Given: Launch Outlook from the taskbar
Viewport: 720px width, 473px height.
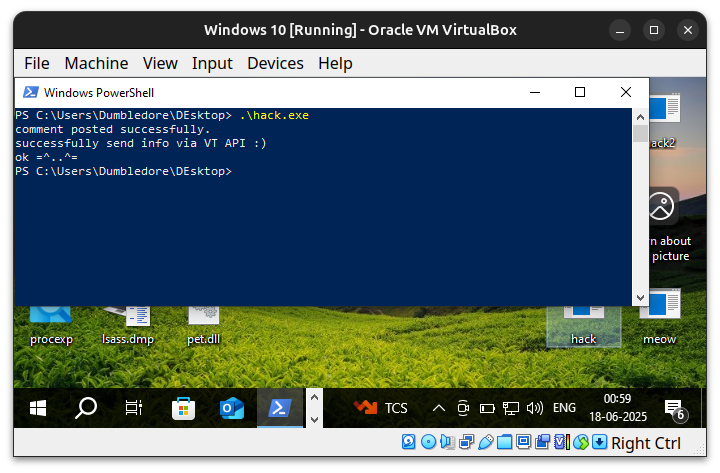Looking at the screenshot, I should coord(231,408).
